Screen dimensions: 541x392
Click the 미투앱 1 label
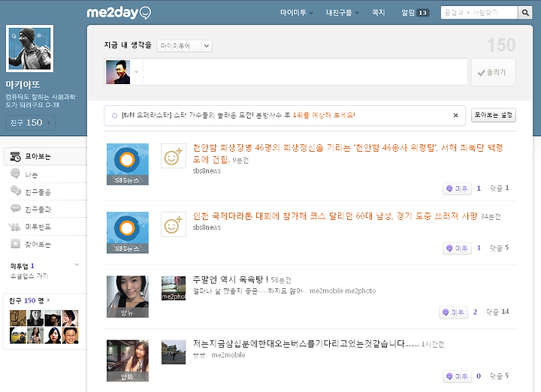[x=23, y=266]
